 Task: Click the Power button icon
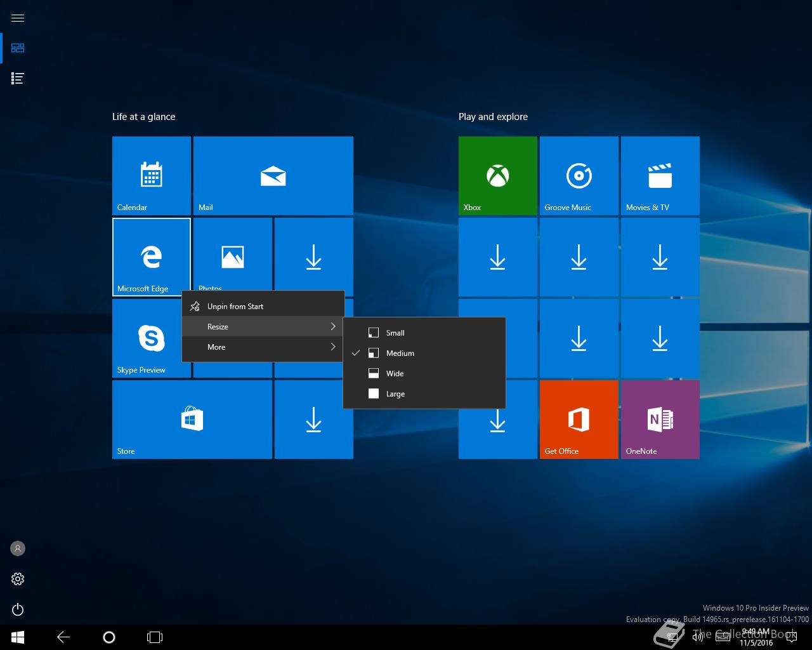18,609
